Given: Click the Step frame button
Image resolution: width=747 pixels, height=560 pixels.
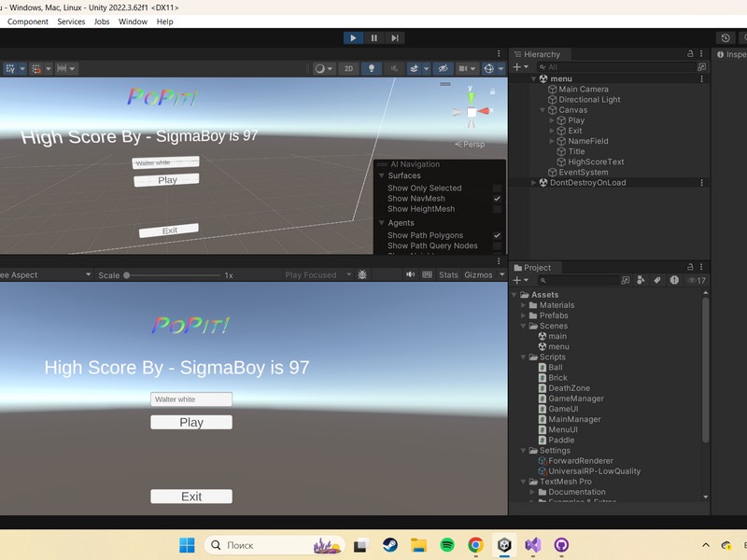Looking at the screenshot, I should (x=395, y=38).
